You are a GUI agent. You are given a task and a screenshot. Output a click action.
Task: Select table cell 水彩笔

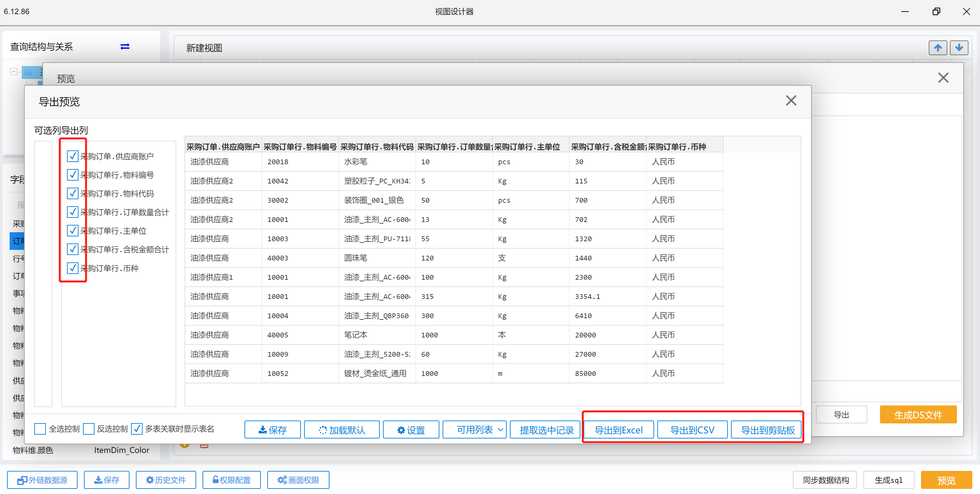click(x=377, y=162)
